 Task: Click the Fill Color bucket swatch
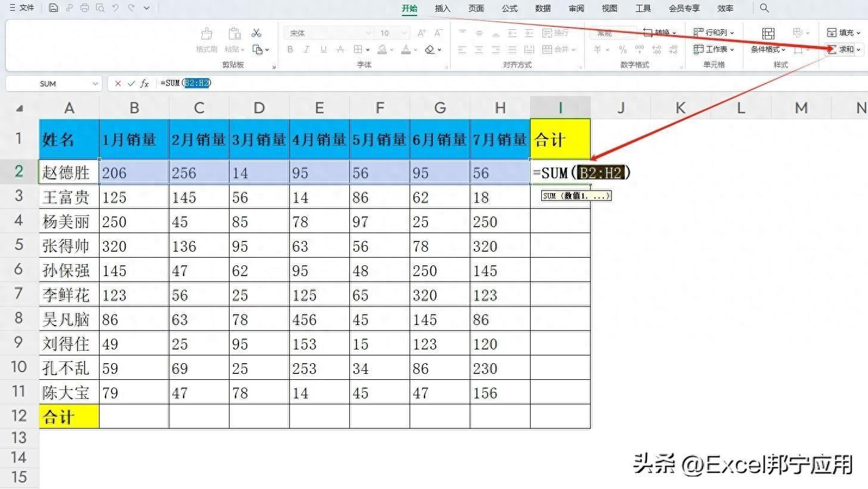[x=382, y=49]
